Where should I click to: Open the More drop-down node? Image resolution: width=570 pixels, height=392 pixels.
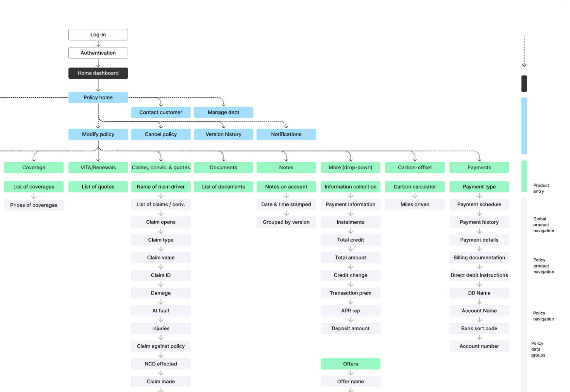click(350, 167)
